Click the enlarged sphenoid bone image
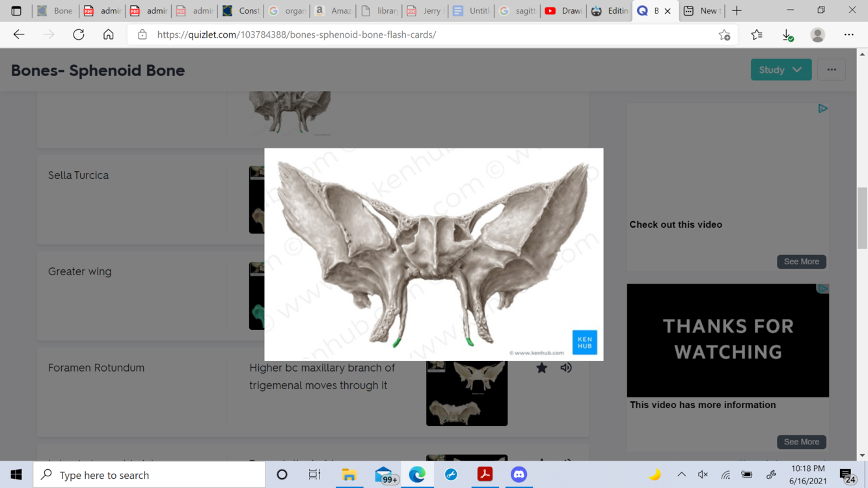Image resolution: width=868 pixels, height=488 pixels. click(433, 254)
